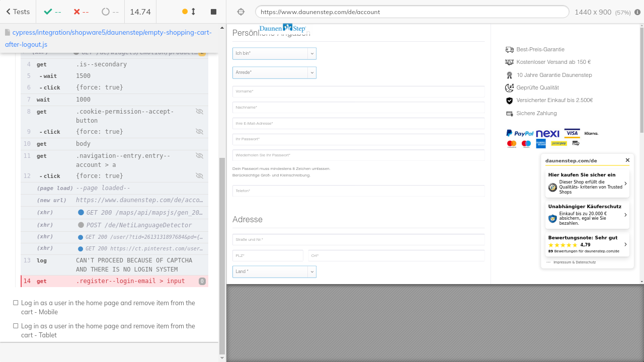
Task: Click the PayPal payment logo
Action: (x=520, y=133)
